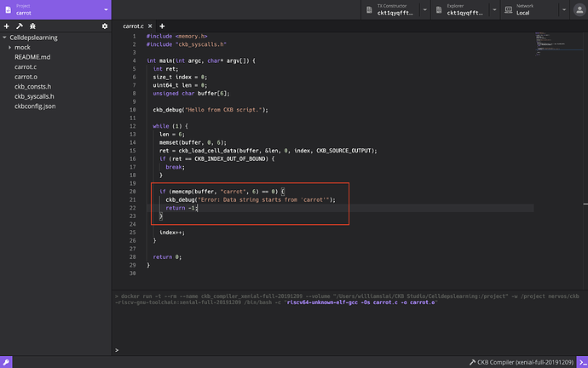Click the "index++;" code line
Viewport: 588px width, 368px height.
tap(172, 233)
